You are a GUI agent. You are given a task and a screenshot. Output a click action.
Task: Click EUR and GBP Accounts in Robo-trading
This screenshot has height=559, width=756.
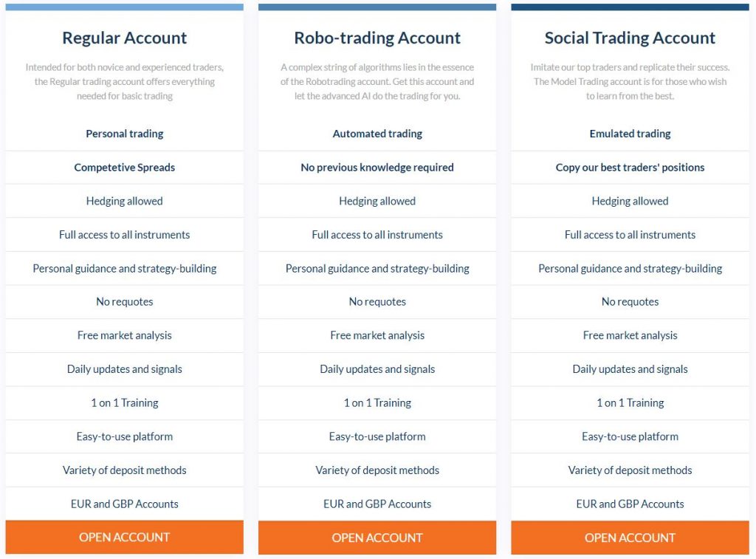coord(377,504)
